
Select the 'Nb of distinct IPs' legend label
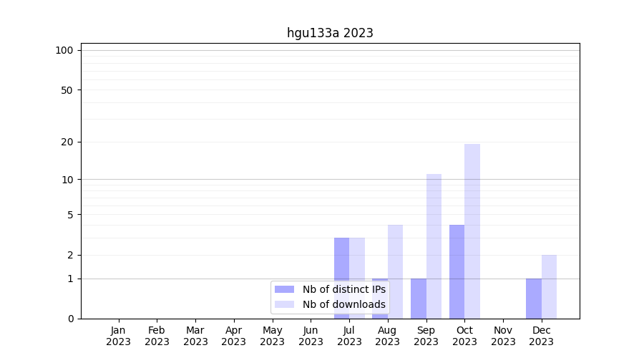[343, 289]
